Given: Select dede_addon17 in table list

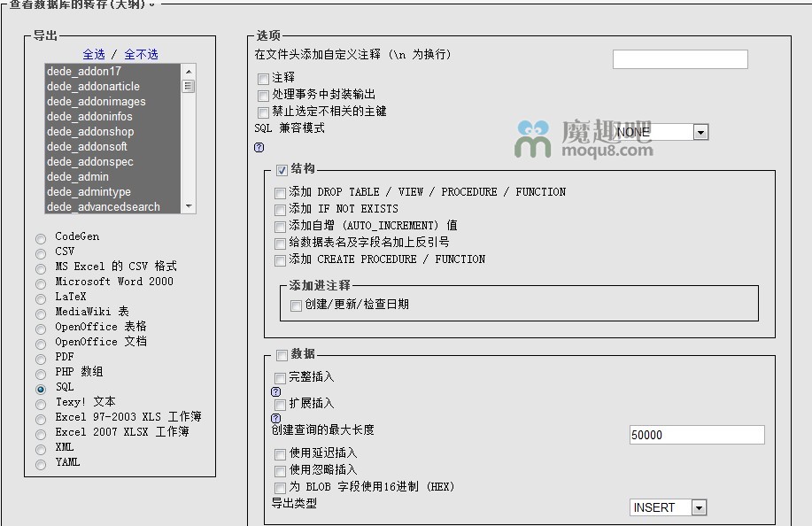Looking at the screenshot, I should coord(112,72).
